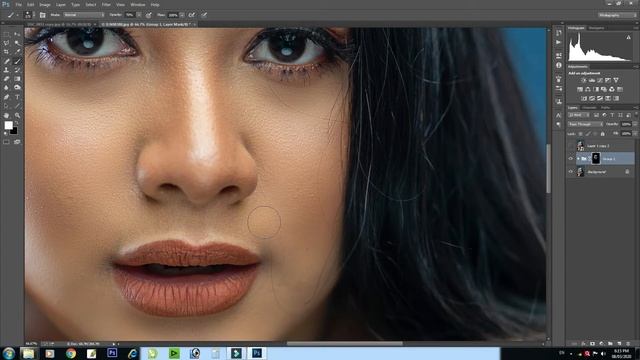Open the Photography workspace switcher

(618, 15)
